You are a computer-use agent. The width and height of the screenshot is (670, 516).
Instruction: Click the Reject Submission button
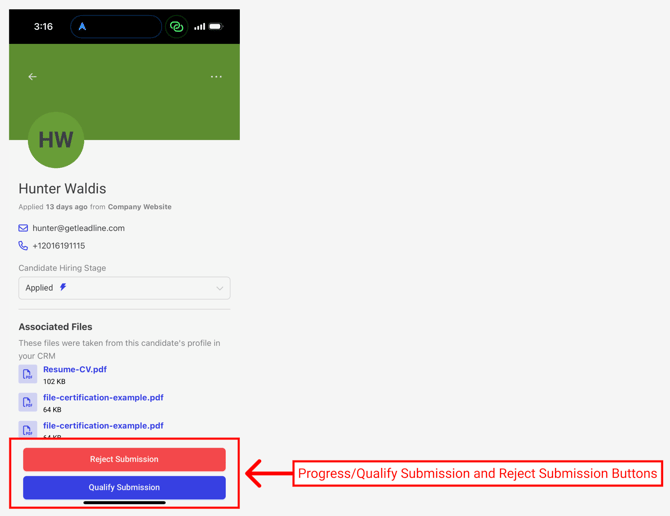tap(124, 459)
